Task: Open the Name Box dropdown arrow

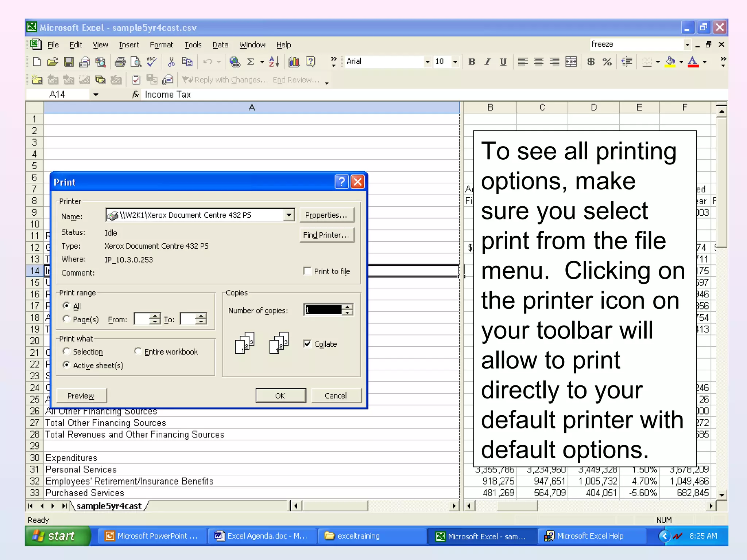Action: [x=96, y=95]
